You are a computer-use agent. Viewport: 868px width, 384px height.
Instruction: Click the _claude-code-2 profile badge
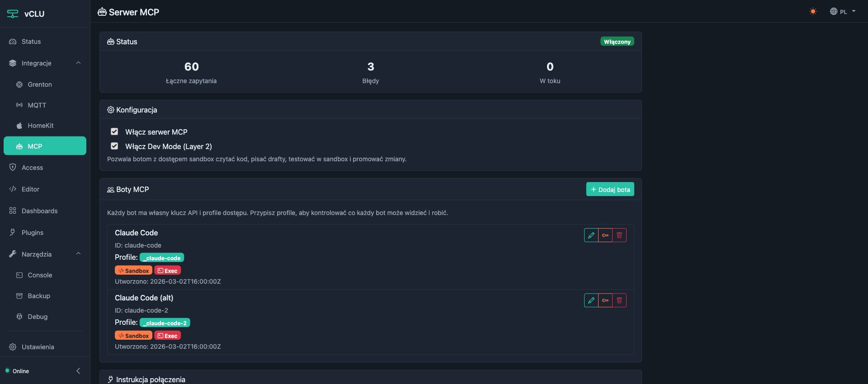coord(165,323)
